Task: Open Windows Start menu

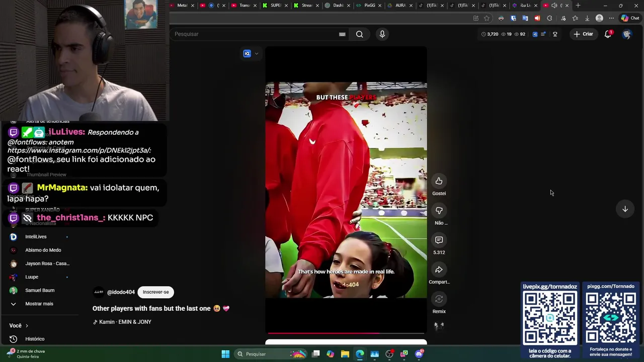Action: (225, 354)
